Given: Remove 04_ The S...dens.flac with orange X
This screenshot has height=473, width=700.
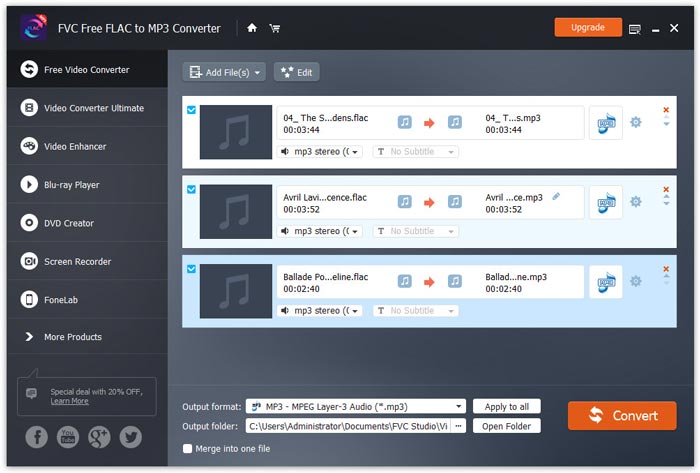Looking at the screenshot, I should (x=666, y=110).
